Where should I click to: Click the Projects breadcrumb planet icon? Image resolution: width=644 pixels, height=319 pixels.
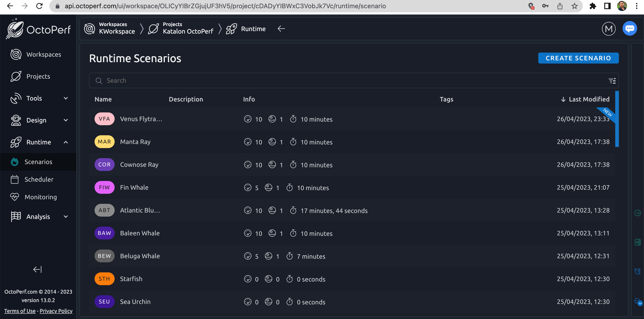pyautogui.click(x=153, y=29)
